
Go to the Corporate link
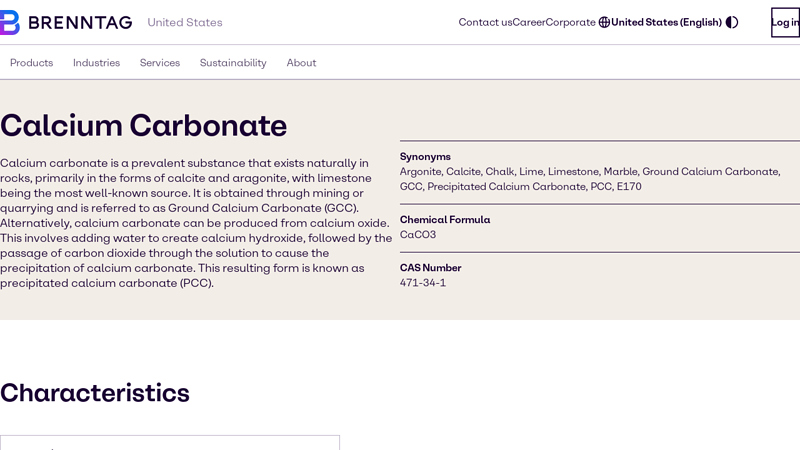click(x=570, y=22)
